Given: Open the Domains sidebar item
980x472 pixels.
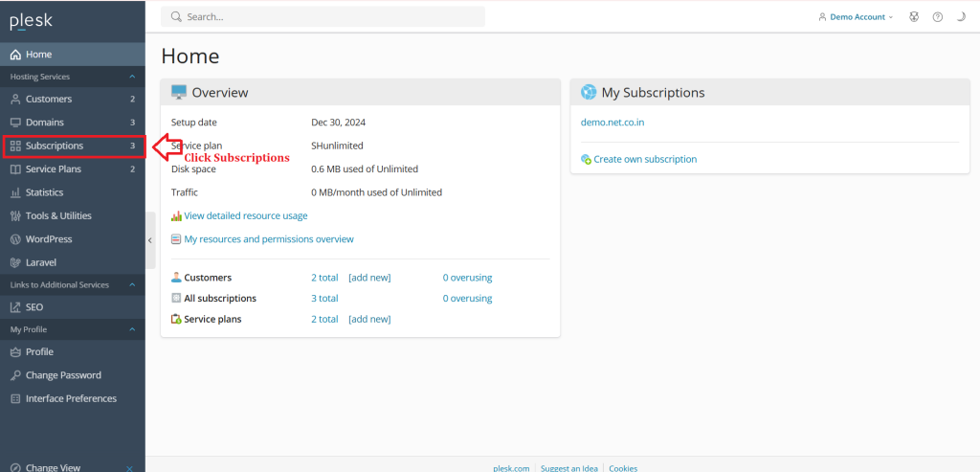Looking at the screenshot, I should coord(73,122).
